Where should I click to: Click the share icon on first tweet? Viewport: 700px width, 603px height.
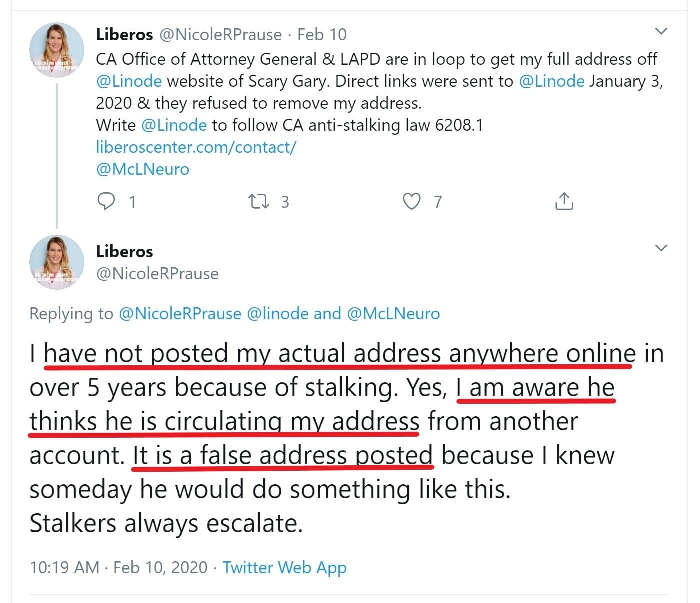point(564,201)
